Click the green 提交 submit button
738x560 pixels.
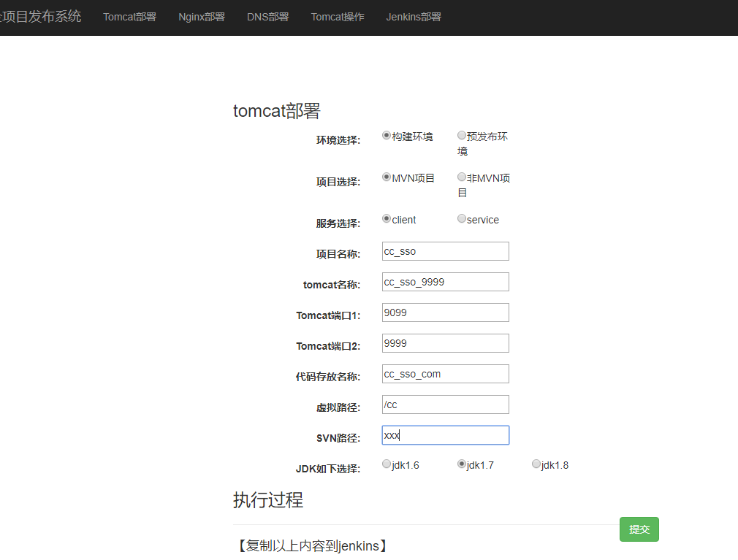coord(639,529)
